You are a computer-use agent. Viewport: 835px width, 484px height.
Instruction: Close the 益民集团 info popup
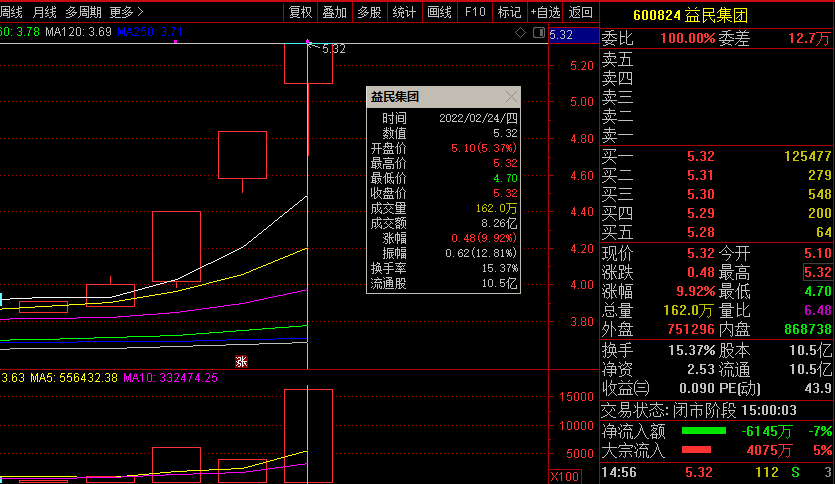(x=512, y=97)
